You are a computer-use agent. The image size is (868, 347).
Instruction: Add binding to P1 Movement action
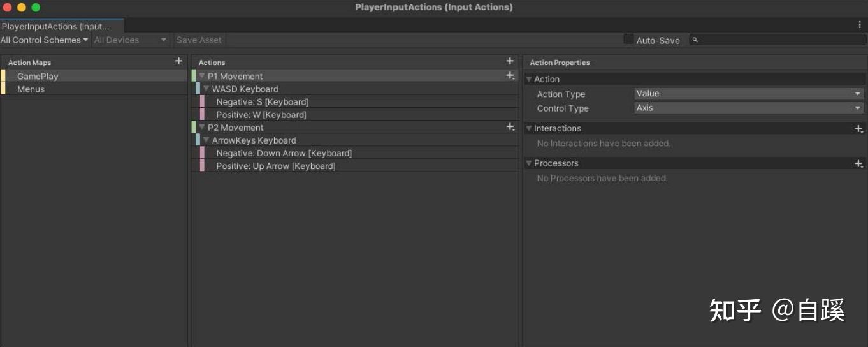(510, 76)
